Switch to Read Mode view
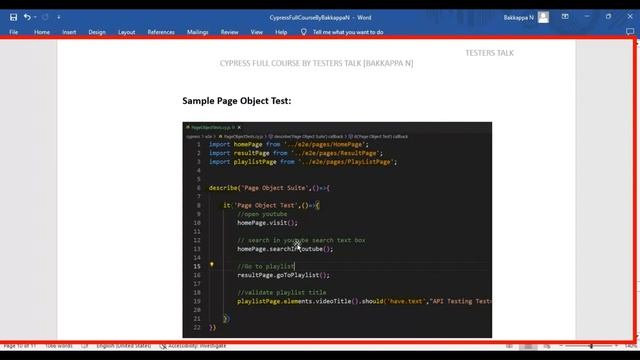The width and height of the screenshot is (640, 360). (x=509, y=346)
